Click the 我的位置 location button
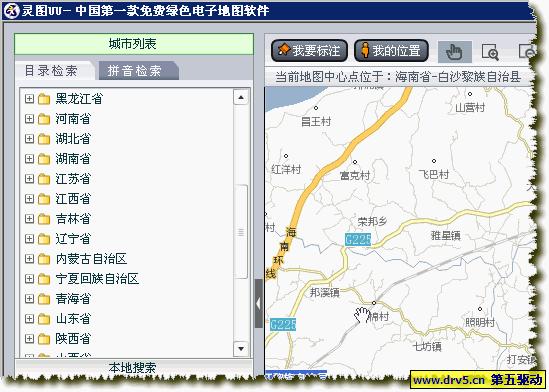 391,51
